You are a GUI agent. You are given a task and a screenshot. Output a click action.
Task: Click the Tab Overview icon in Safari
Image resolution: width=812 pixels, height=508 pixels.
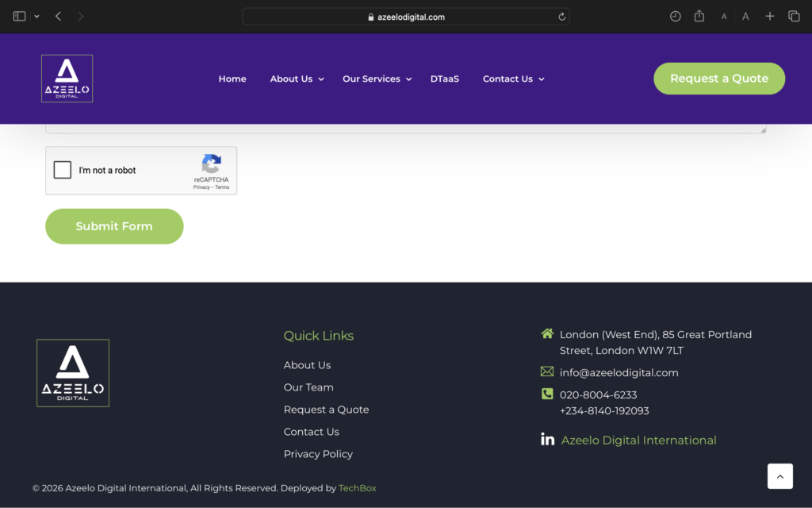(x=794, y=16)
